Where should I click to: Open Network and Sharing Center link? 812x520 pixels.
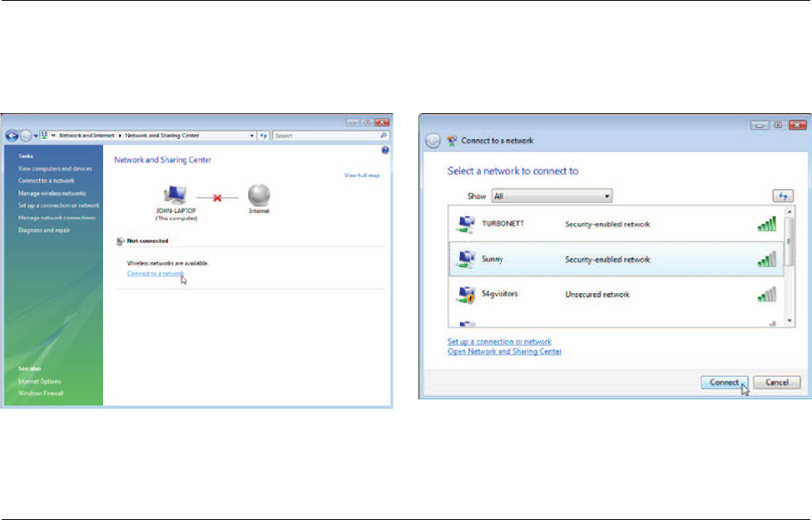(504, 352)
